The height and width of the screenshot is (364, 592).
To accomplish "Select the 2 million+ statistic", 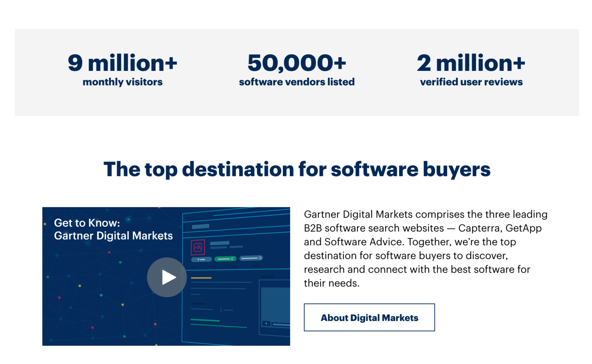I will tap(471, 63).
